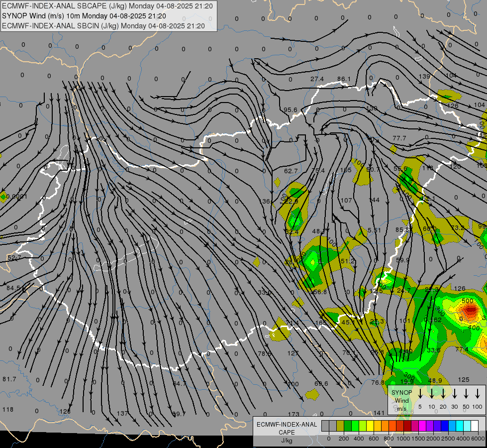The height and width of the screenshot is (448, 487).
Task: Click the map value 56.8
Action: [x=320, y=292]
